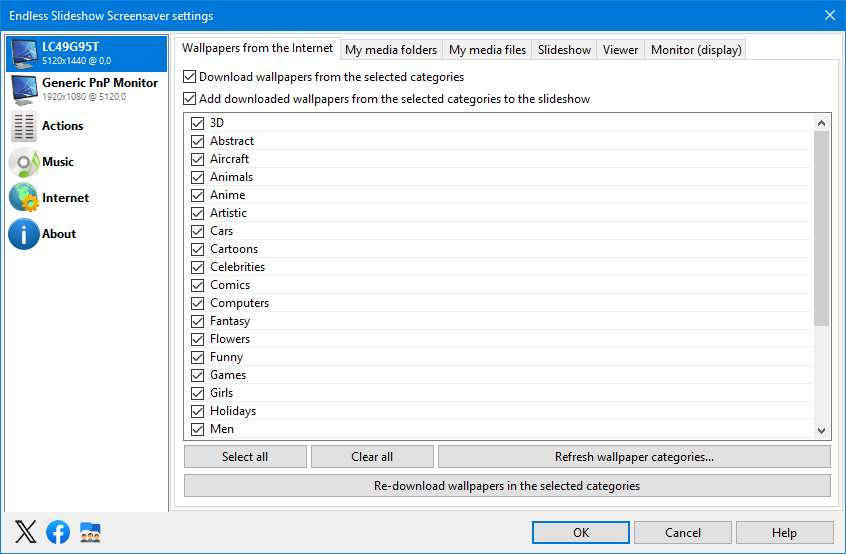This screenshot has width=846, height=554.
Task: Click the category list scrollbar thumb
Action: pyautogui.click(x=821, y=229)
